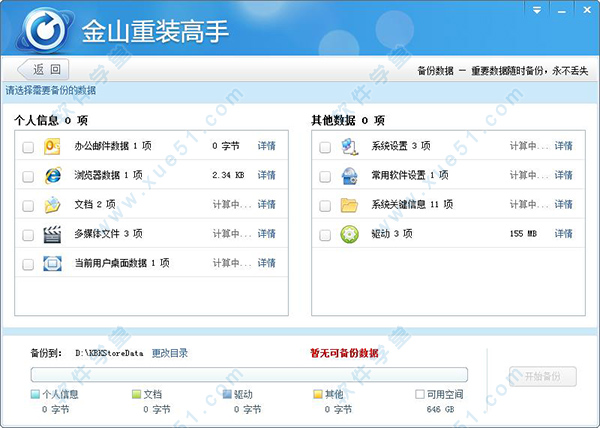Click the 文档 green legend swatch
Screen dimensions: 600x428
[137, 394]
